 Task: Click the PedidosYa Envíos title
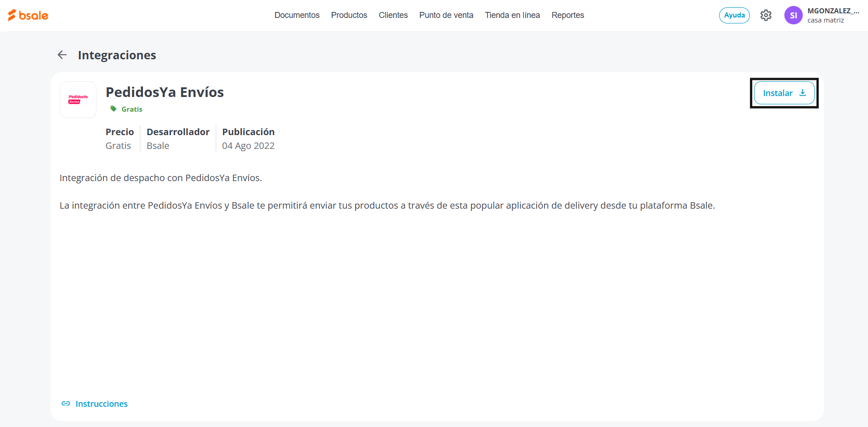[165, 92]
